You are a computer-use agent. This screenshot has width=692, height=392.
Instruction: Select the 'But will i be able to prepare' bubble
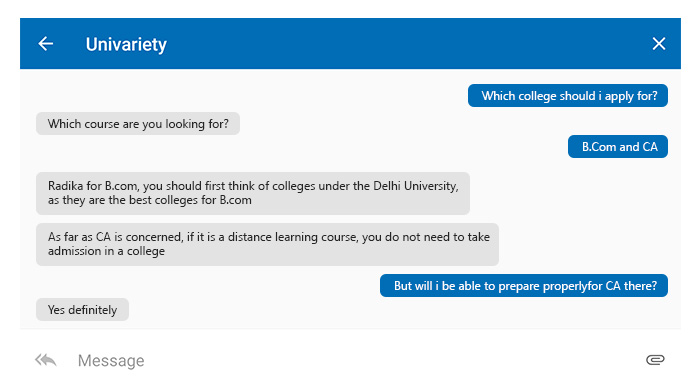pos(523,286)
